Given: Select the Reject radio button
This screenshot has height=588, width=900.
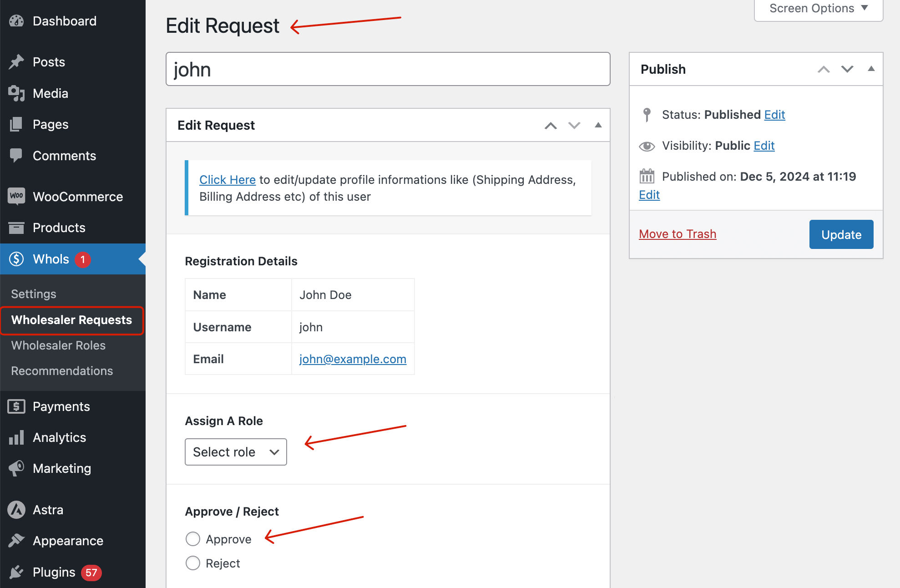Looking at the screenshot, I should pos(193,563).
